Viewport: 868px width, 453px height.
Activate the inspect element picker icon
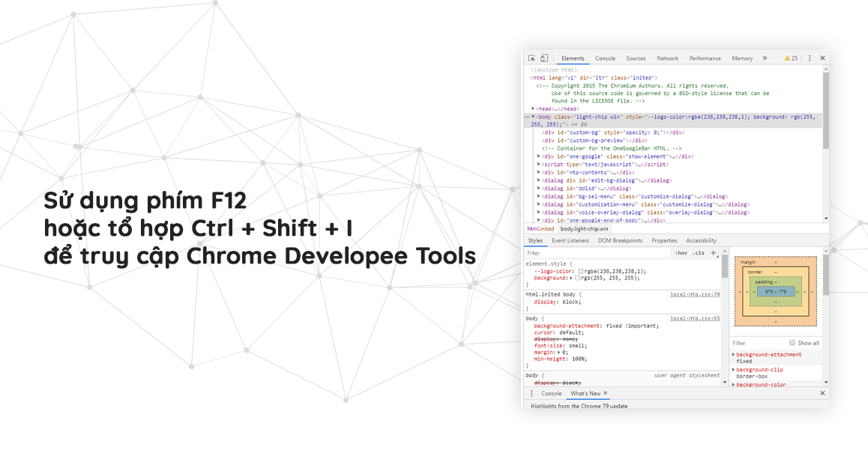[531, 58]
